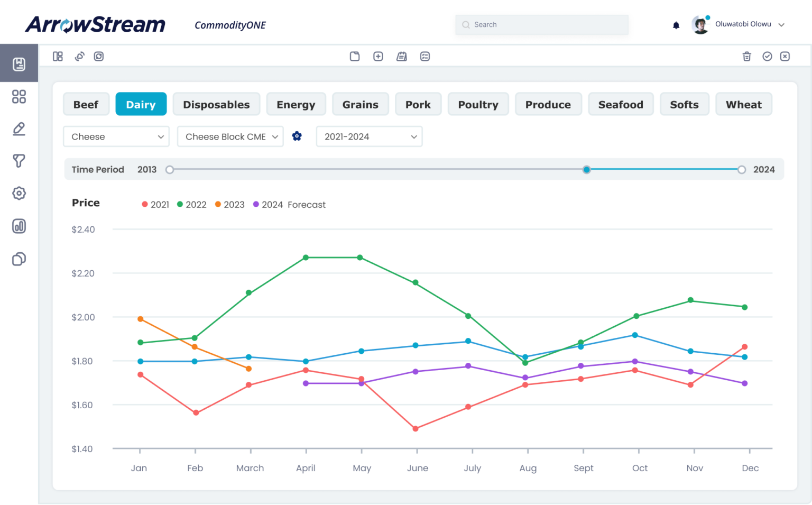The height and width of the screenshot is (505, 812).
Task: Click the Oluwatobi Olowu profile name
Action: click(x=743, y=24)
